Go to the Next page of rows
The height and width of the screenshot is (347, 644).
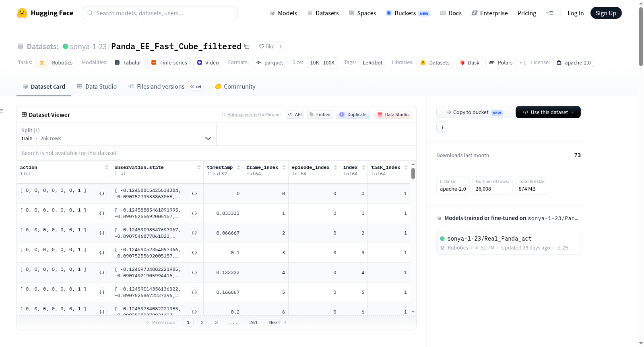point(278,322)
